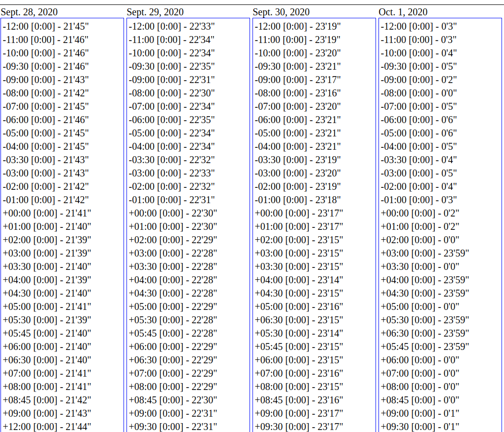
Task: Select the +06:30 row in Sept. 30 column
Action: click(299, 320)
